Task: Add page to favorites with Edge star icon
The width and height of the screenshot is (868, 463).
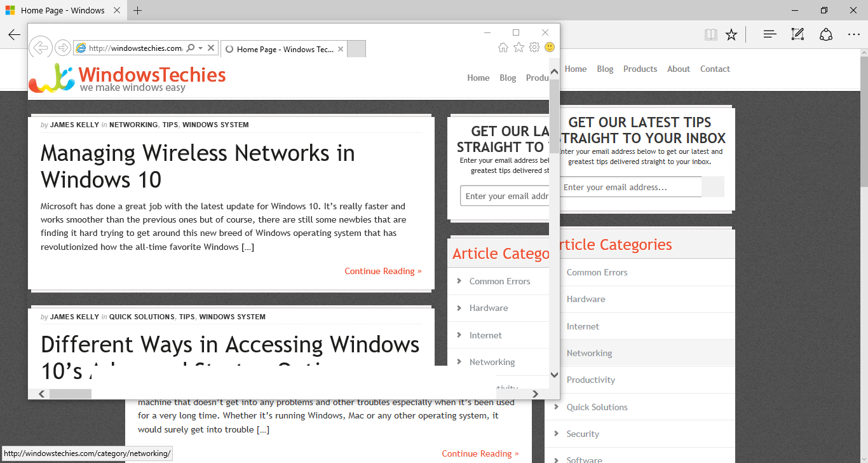Action: [731, 34]
